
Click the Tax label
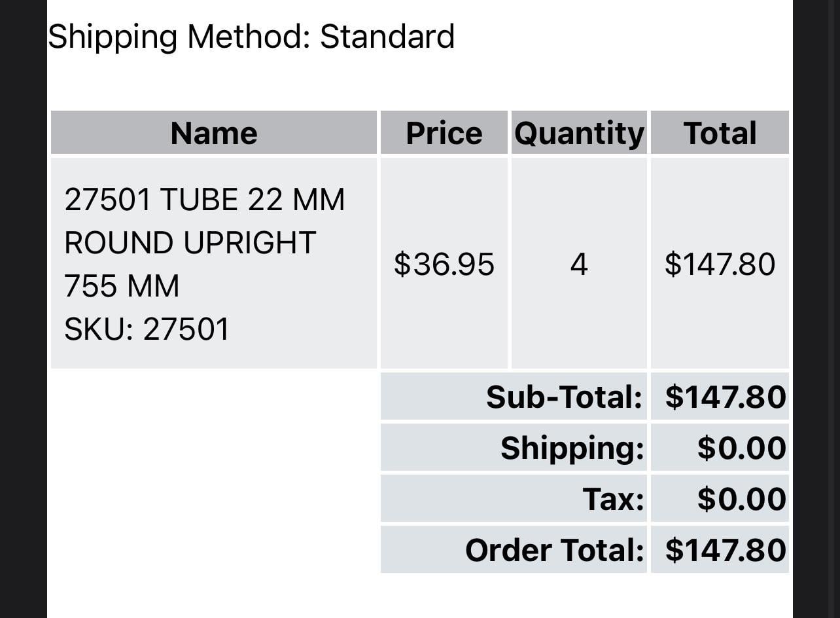[x=613, y=499]
